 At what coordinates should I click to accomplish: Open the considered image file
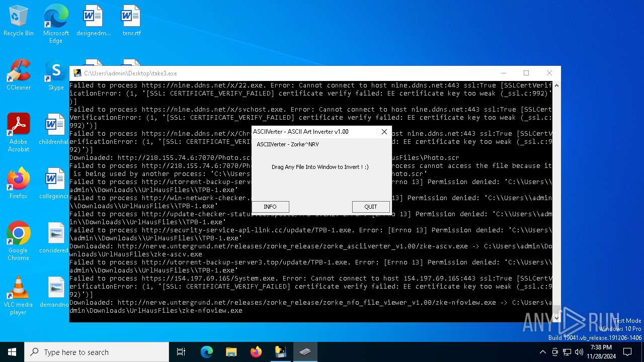tap(53, 238)
